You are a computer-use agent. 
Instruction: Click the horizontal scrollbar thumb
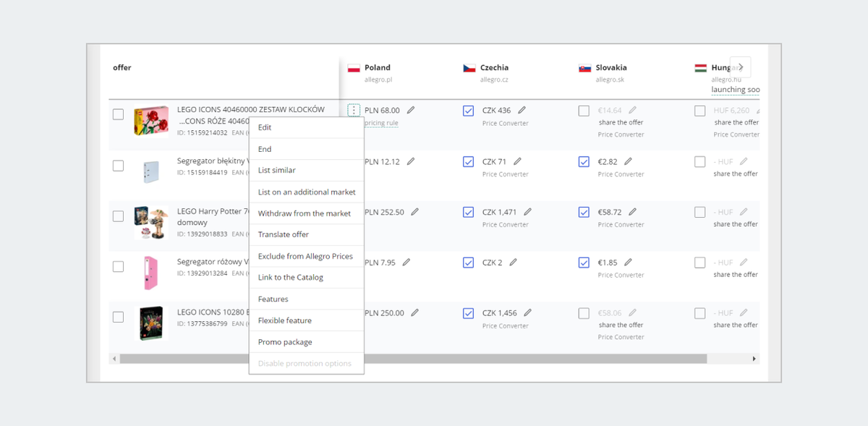click(413, 359)
